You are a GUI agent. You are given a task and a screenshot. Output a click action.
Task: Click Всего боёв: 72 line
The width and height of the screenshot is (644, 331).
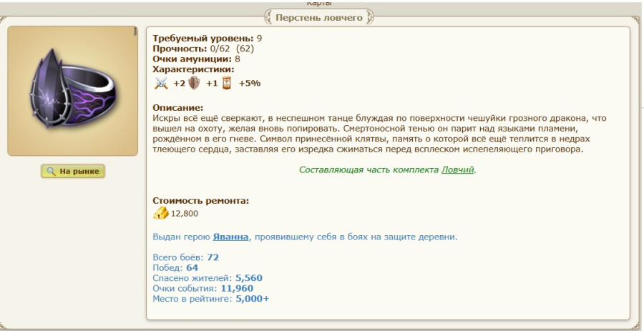[x=185, y=257]
